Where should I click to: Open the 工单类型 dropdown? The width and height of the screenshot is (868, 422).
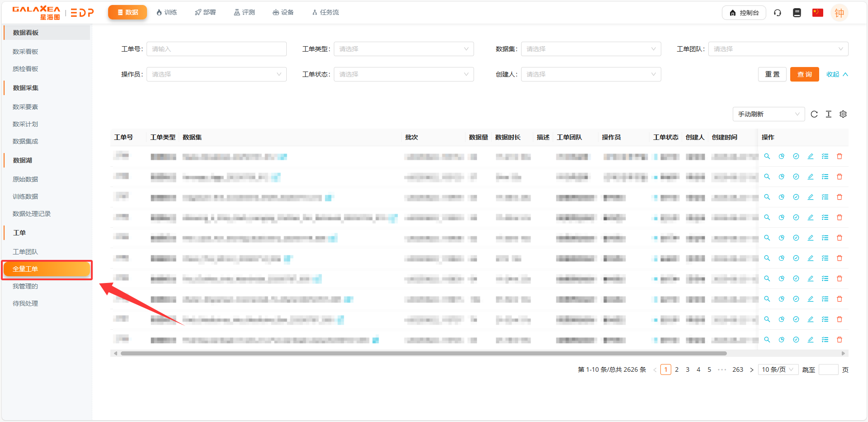tap(403, 49)
